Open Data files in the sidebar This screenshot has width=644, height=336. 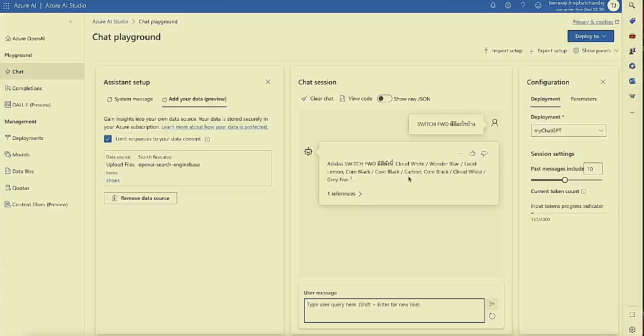19,171
